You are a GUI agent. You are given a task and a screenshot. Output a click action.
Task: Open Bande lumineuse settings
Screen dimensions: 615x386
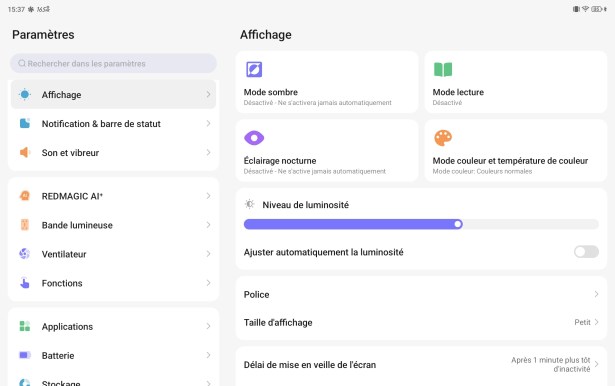[x=113, y=225]
